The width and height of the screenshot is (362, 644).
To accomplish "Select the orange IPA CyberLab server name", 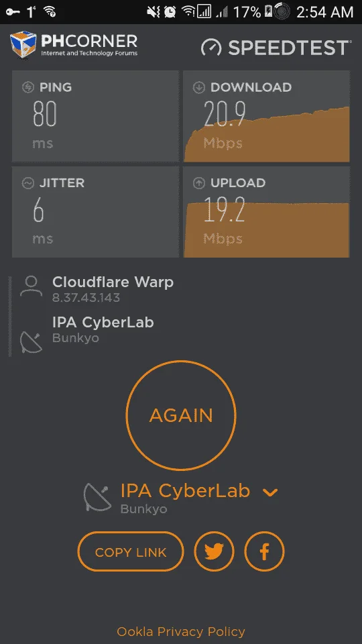I will [x=185, y=491].
